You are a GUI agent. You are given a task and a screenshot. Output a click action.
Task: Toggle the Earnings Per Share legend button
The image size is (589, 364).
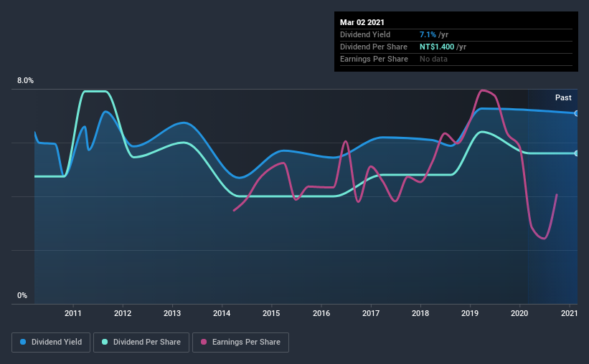[x=240, y=343]
